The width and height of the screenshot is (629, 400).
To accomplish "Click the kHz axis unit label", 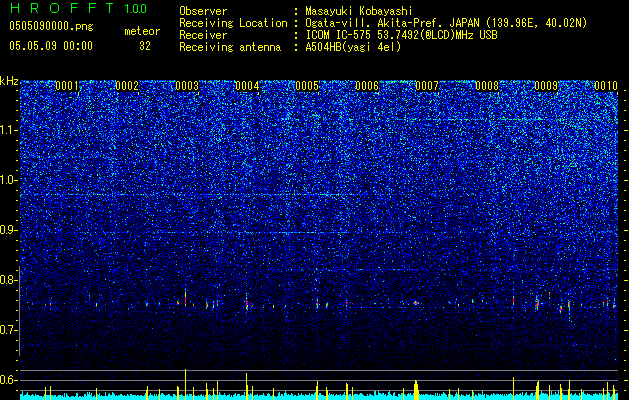I will tap(9, 81).
